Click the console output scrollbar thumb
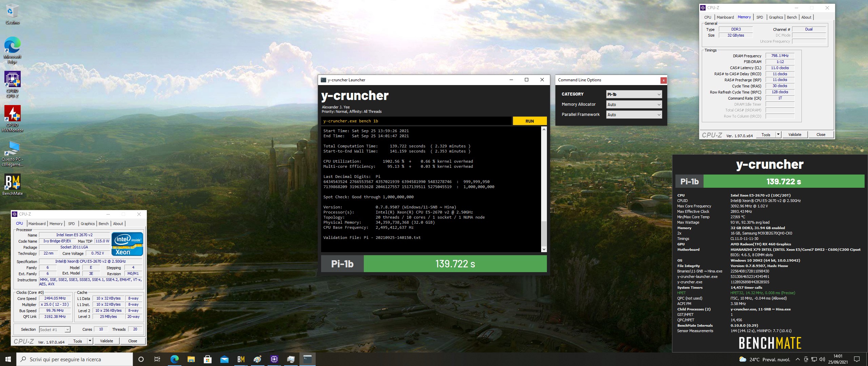Screen dimensions: 868x366 click(x=544, y=234)
